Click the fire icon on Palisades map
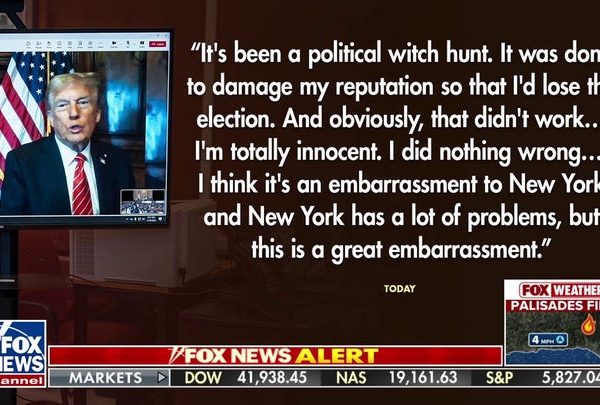The width and height of the screenshot is (600, 405). coord(588,325)
